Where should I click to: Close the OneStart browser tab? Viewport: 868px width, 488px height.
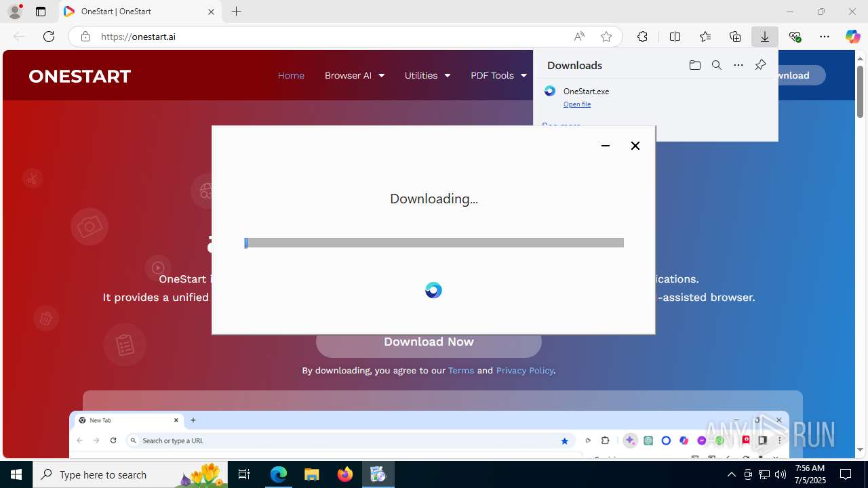tap(211, 12)
